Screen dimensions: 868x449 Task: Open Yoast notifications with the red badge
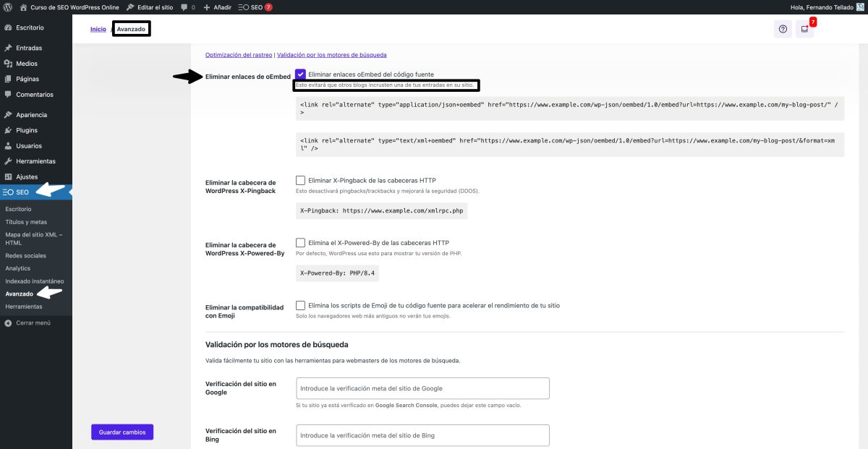coord(804,29)
